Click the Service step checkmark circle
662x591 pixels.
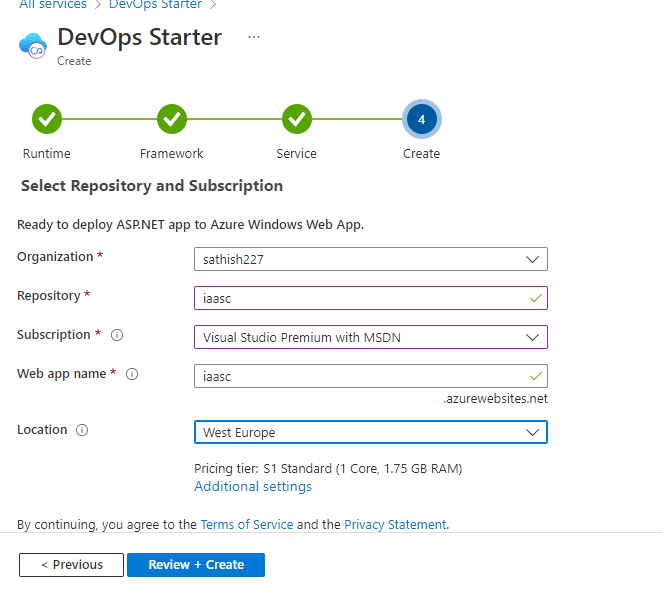(296, 120)
